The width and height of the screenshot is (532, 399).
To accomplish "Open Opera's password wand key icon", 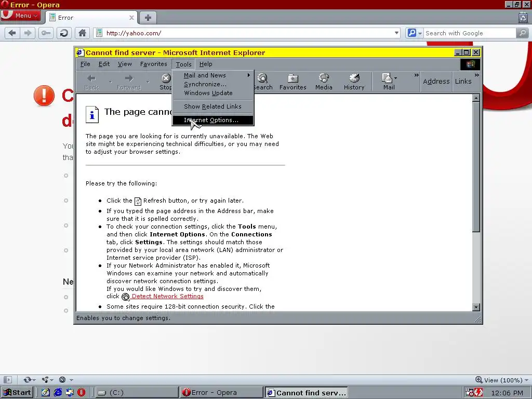I will [x=46, y=33].
